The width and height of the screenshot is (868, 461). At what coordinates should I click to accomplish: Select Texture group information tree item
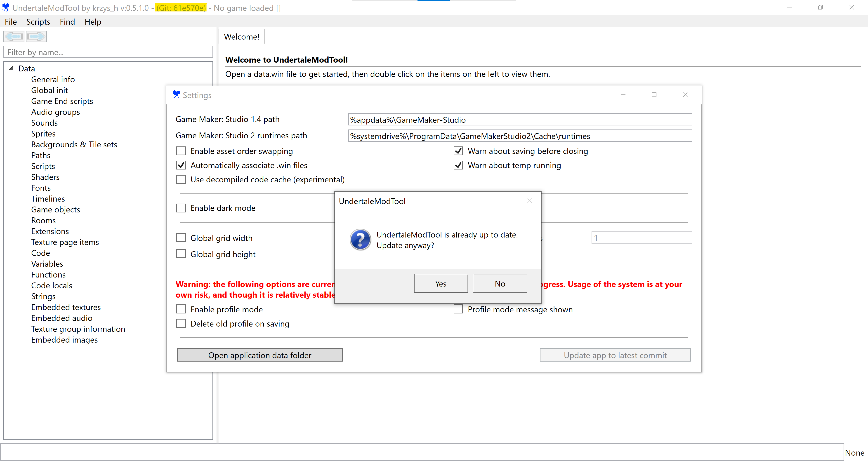pyautogui.click(x=78, y=329)
